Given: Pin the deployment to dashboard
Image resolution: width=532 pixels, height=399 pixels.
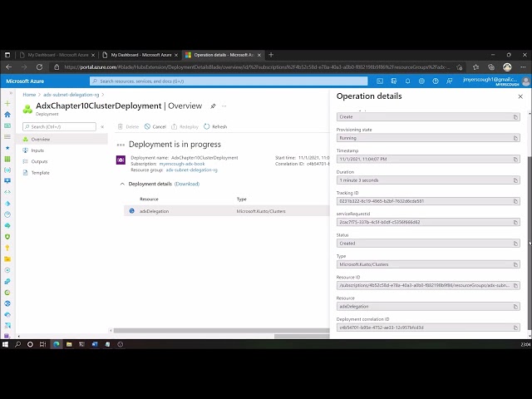Looking at the screenshot, I should [x=213, y=106].
